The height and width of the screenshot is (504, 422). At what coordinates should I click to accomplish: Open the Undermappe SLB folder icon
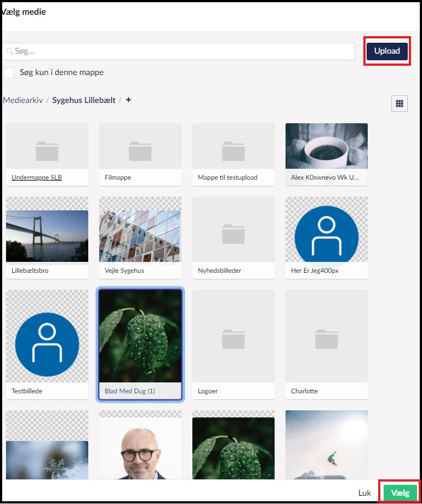(47, 151)
